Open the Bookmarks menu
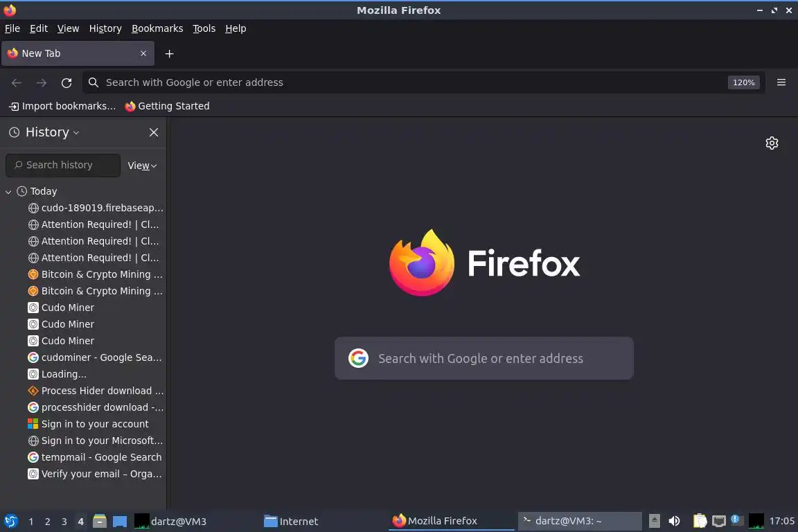The height and width of the screenshot is (532, 798). 157,28
